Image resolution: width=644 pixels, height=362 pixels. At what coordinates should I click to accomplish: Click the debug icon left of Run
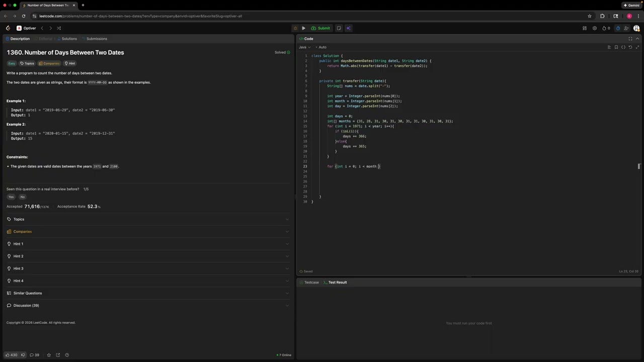click(x=295, y=28)
